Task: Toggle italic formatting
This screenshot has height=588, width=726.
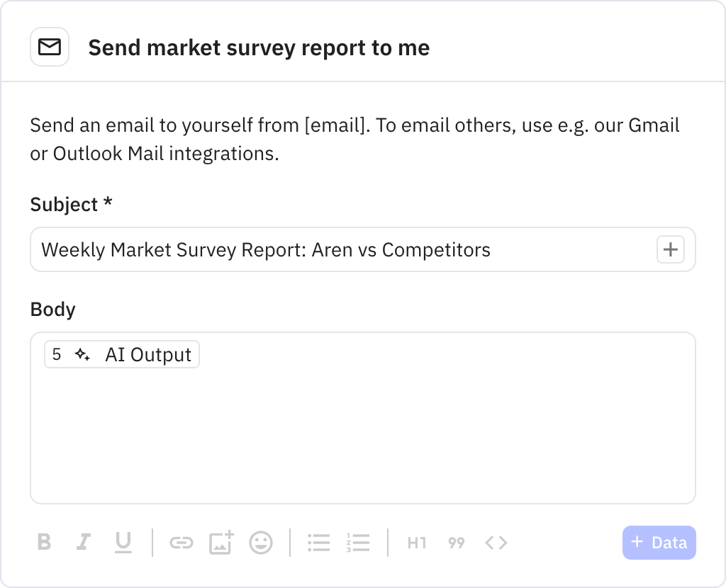Action: coord(83,543)
